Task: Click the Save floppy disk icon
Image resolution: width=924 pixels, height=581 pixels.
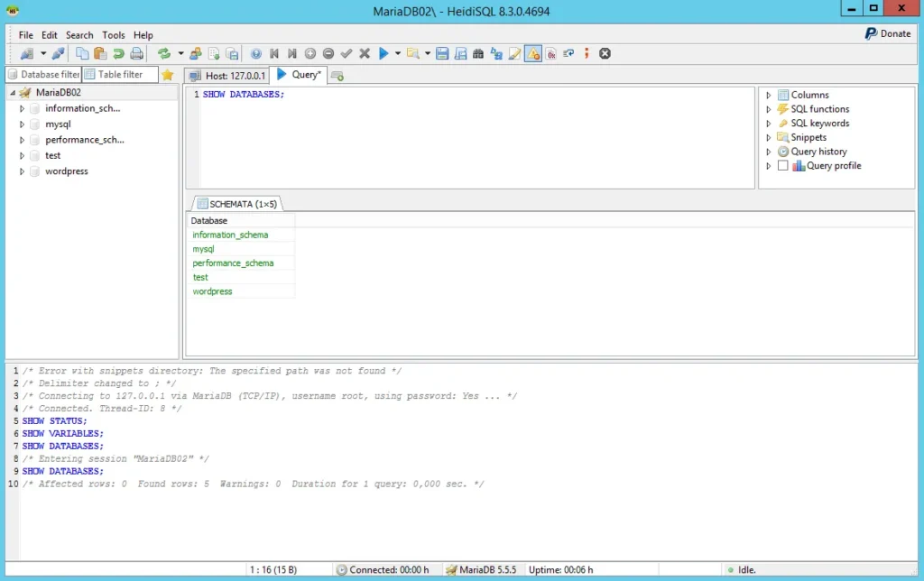Action: pyautogui.click(x=442, y=54)
